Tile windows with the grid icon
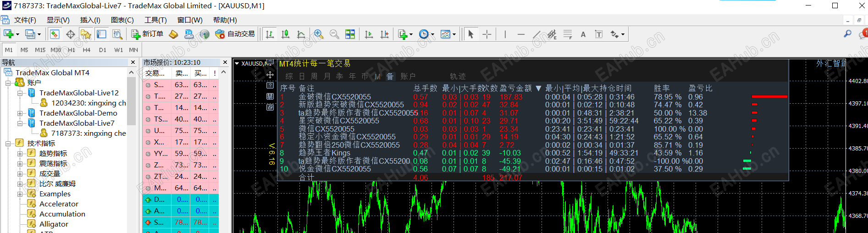The height and width of the screenshot is (233, 868). pos(350,34)
